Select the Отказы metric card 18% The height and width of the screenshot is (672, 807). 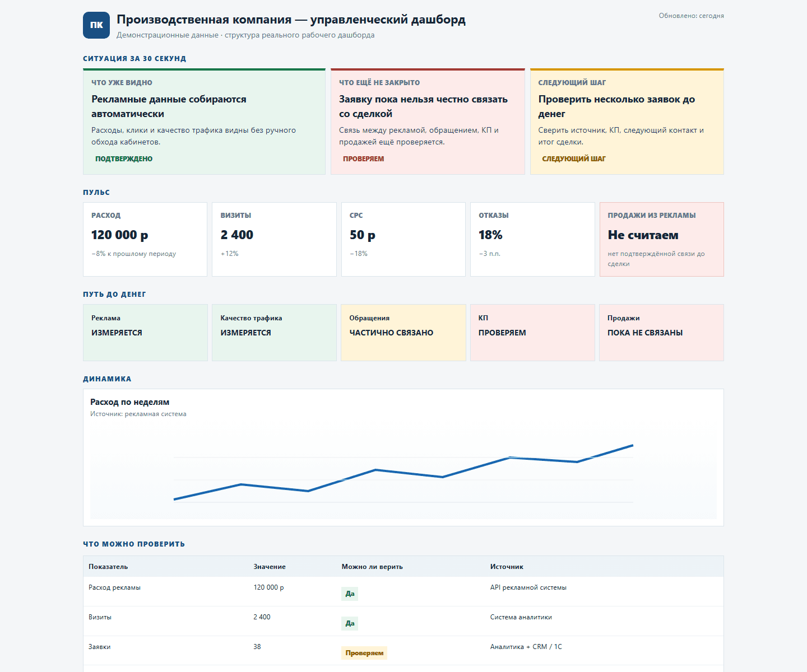coord(532,239)
